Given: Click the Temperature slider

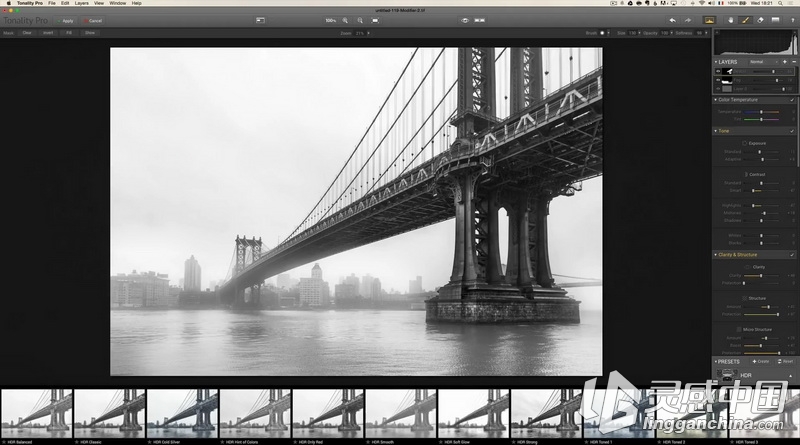Looking at the screenshot, I should (761, 112).
